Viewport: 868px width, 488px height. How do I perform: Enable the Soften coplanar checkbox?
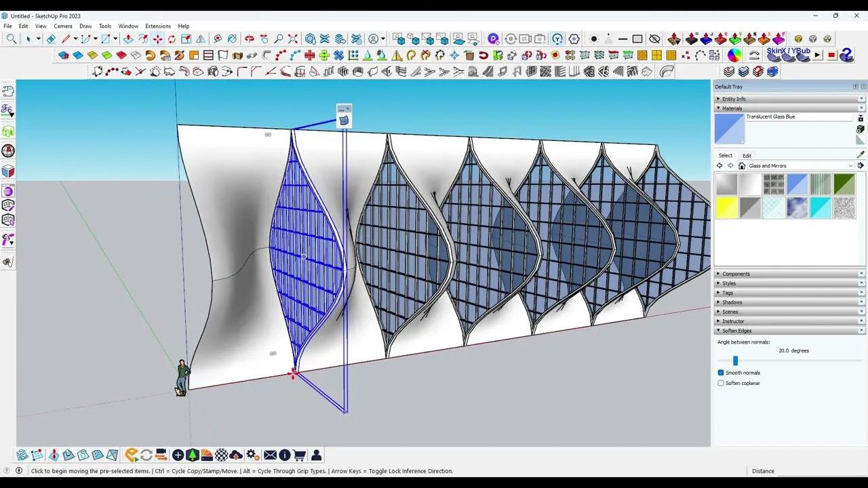pos(721,383)
